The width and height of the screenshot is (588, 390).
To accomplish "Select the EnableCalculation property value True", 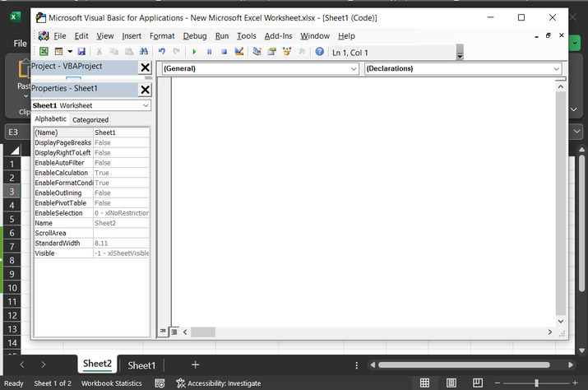I will [x=121, y=173].
